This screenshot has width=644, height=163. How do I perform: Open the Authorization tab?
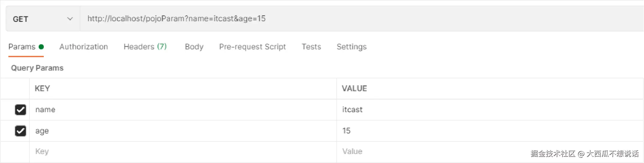tap(84, 47)
